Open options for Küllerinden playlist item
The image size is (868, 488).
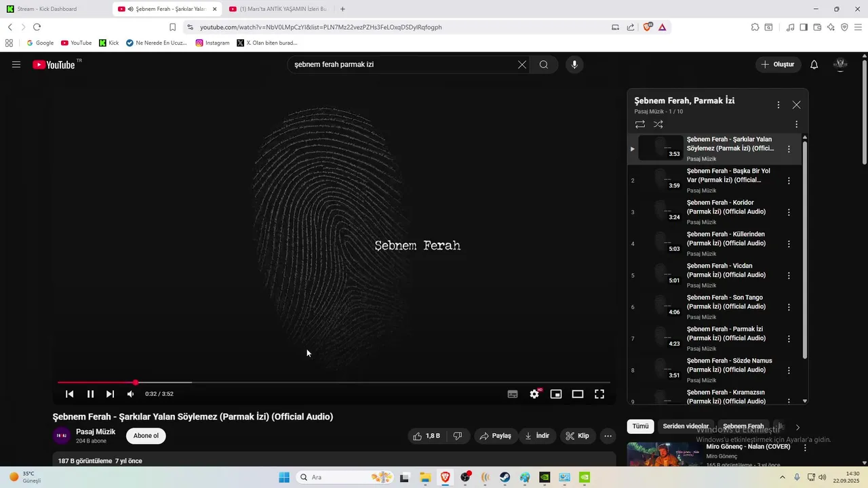click(x=789, y=244)
